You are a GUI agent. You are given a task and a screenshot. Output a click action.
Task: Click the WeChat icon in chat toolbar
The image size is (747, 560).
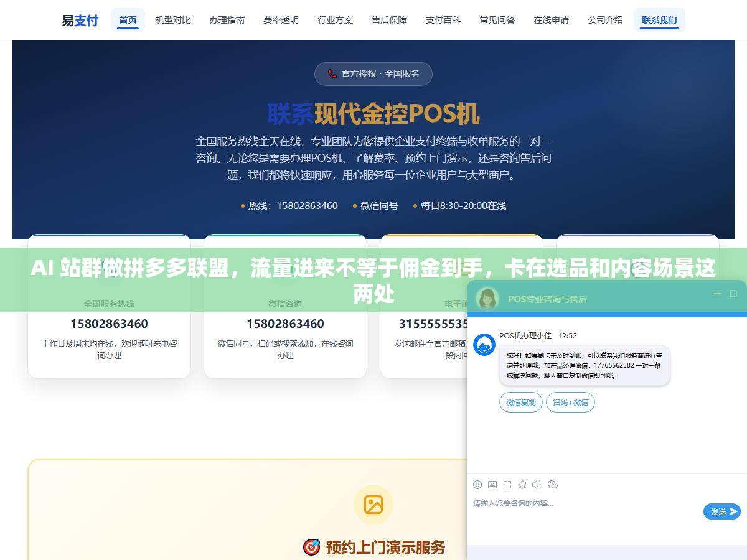click(x=552, y=485)
